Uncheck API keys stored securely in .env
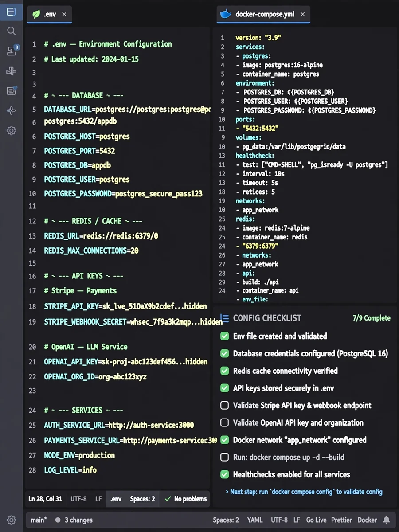Screen dimensions: 399x532 225,388
